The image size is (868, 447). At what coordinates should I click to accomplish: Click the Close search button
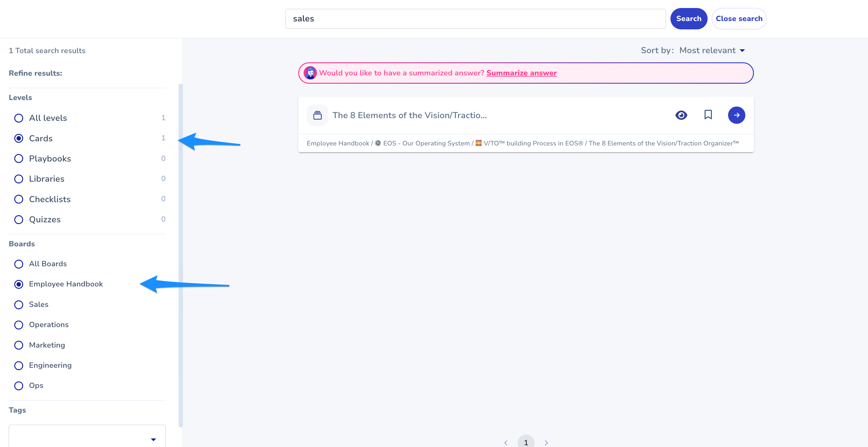(738, 19)
